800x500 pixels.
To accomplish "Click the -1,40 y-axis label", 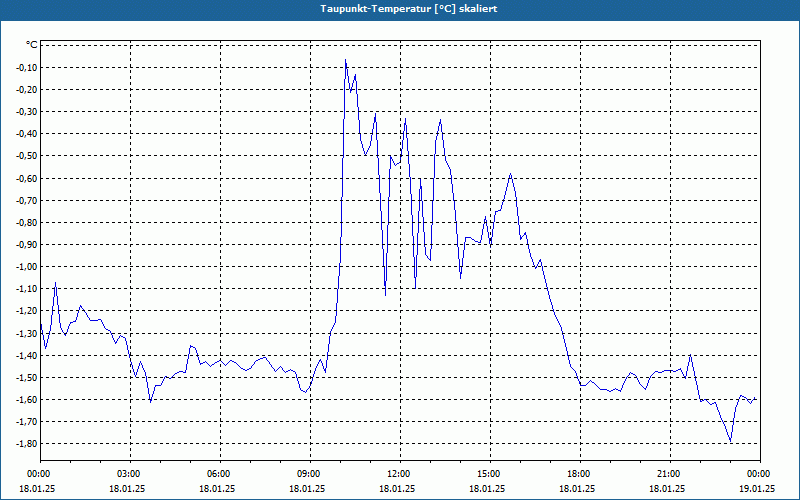I will point(27,355).
